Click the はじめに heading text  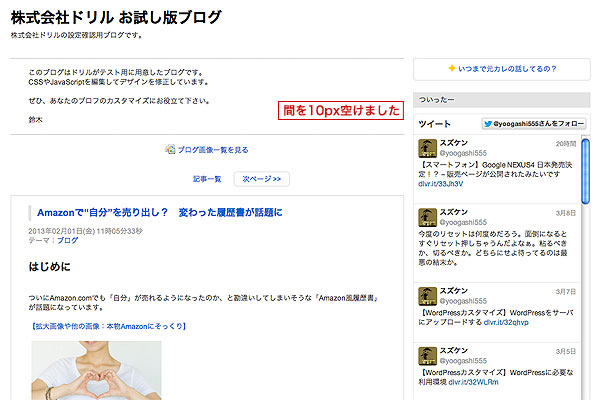tap(49, 266)
